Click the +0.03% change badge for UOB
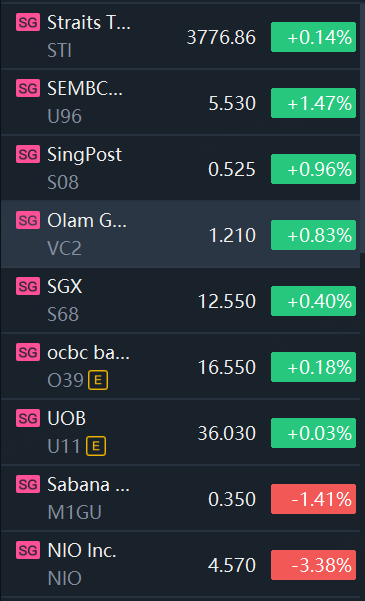 313,433
